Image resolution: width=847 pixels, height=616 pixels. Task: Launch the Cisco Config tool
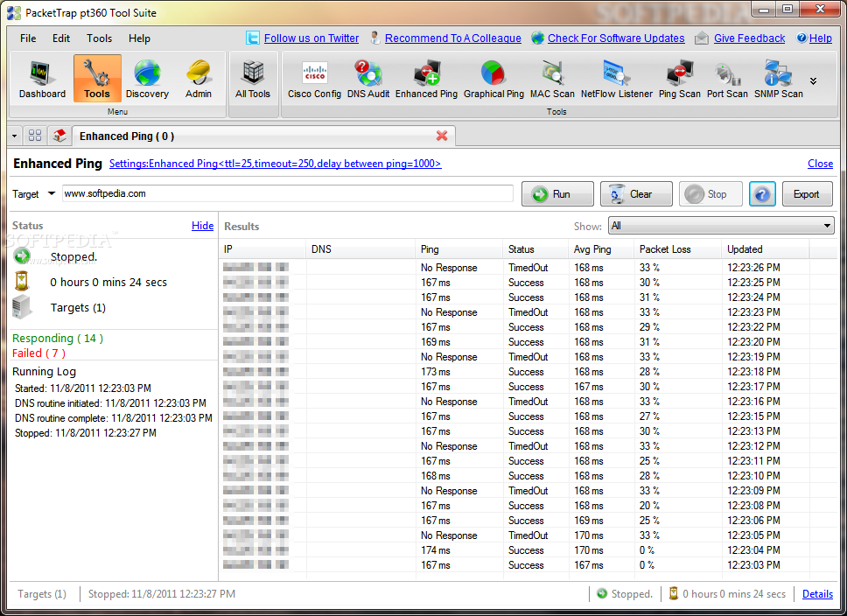click(314, 80)
